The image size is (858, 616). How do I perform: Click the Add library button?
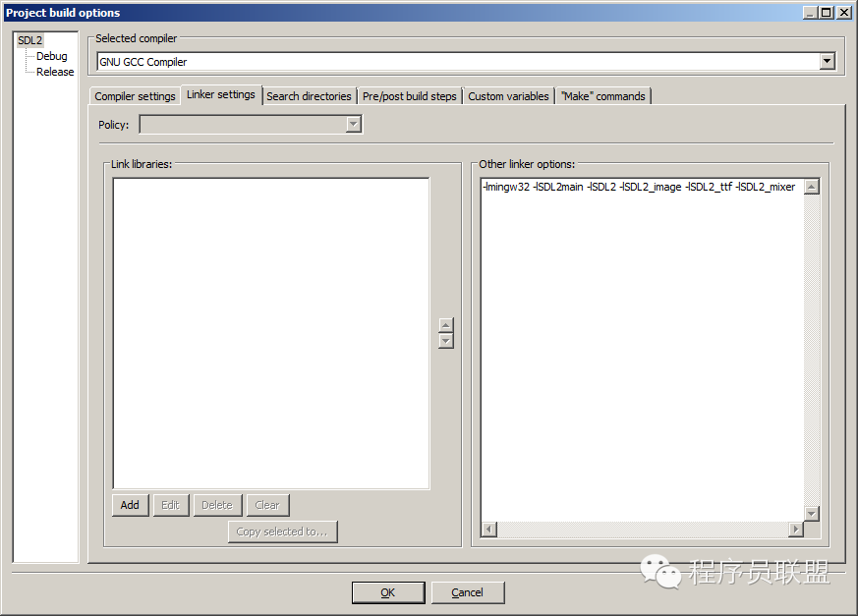click(x=130, y=505)
